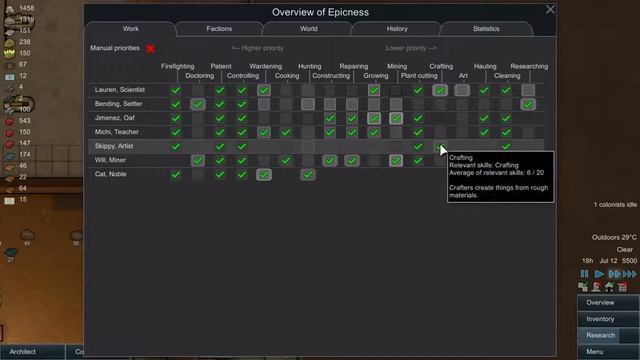Toggle Michi's Wardening checkbox
The width and height of the screenshot is (640, 360).
click(x=264, y=133)
